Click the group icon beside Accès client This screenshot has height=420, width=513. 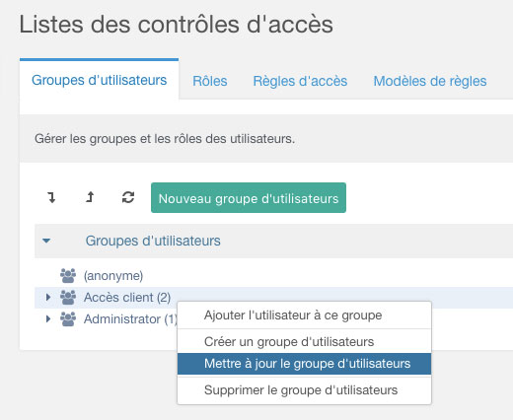(x=68, y=297)
